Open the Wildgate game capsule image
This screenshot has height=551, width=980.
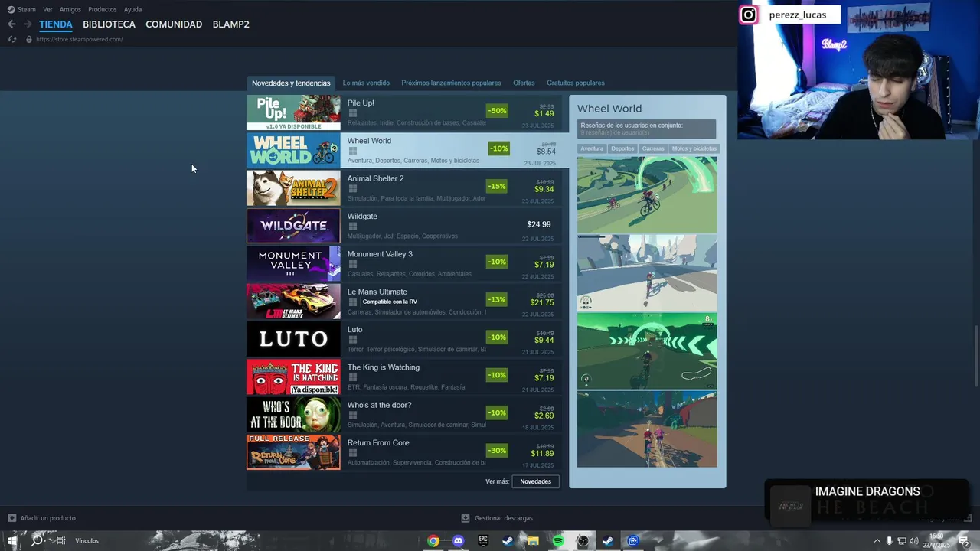tap(293, 226)
